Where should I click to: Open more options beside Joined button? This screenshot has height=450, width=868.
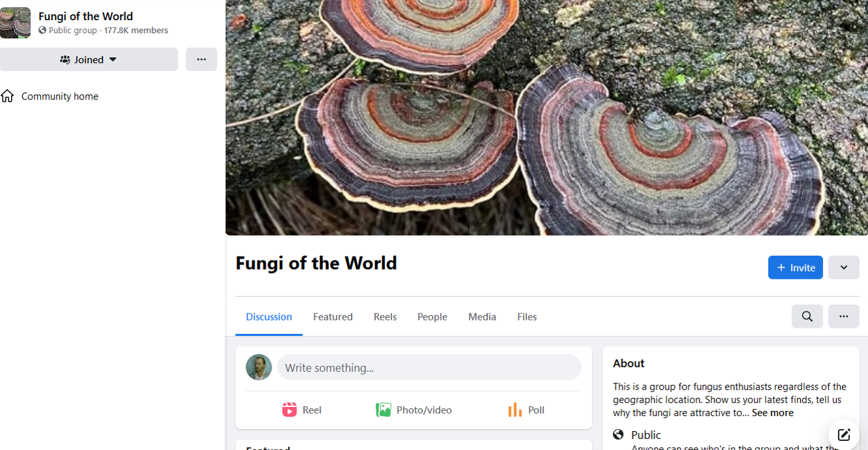(201, 59)
